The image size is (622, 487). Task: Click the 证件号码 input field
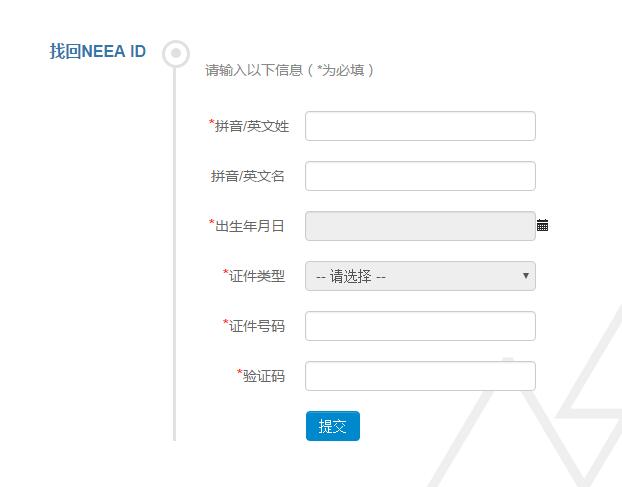[x=420, y=326]
